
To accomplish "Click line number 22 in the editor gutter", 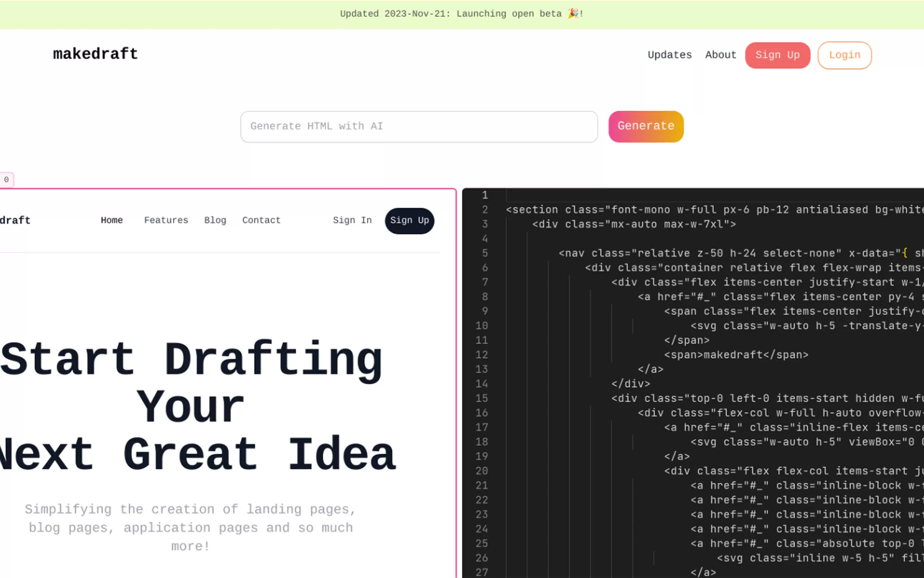I will pyautogui.click(x=482, y=500).
